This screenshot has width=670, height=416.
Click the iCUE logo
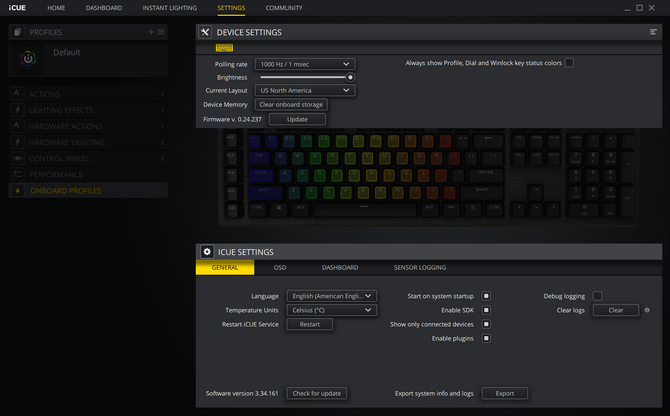tap(17, 8)
